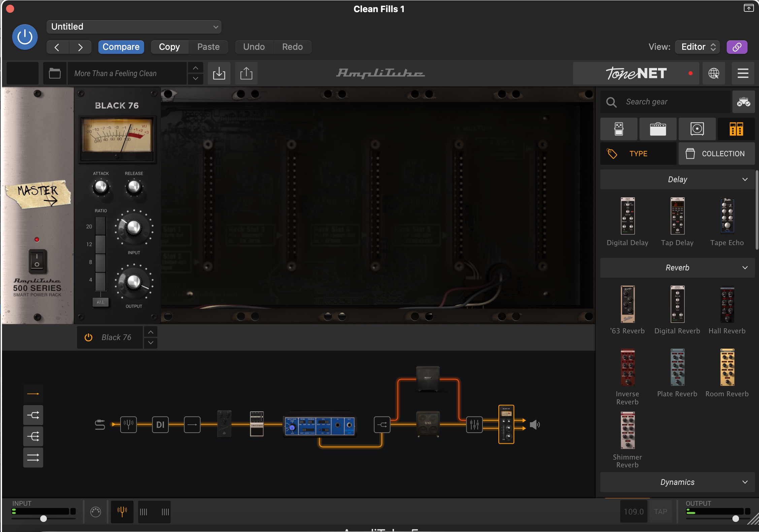Image resolution: width=759 pixels, height=532 pixels.
Task: Click the DI block in signal chain
Action: (160, 425)
